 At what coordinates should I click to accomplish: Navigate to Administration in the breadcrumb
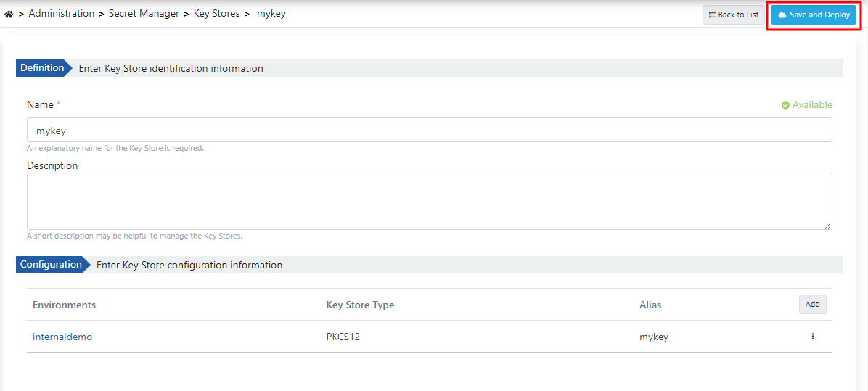tap(62, 14)
